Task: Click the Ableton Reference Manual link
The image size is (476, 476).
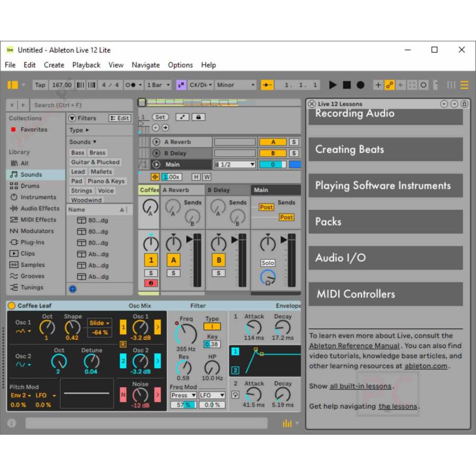Action: pyautogui.click(x=355, y=345)
